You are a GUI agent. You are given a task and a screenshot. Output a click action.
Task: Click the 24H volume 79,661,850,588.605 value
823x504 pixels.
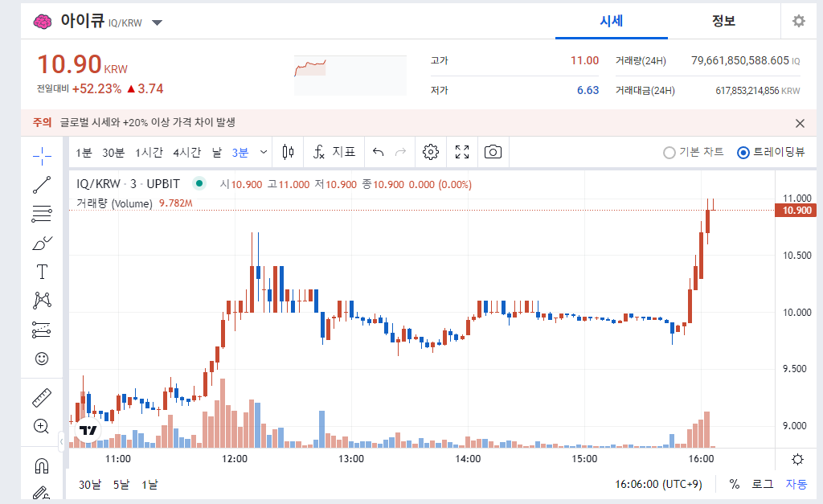pos(740,61)
